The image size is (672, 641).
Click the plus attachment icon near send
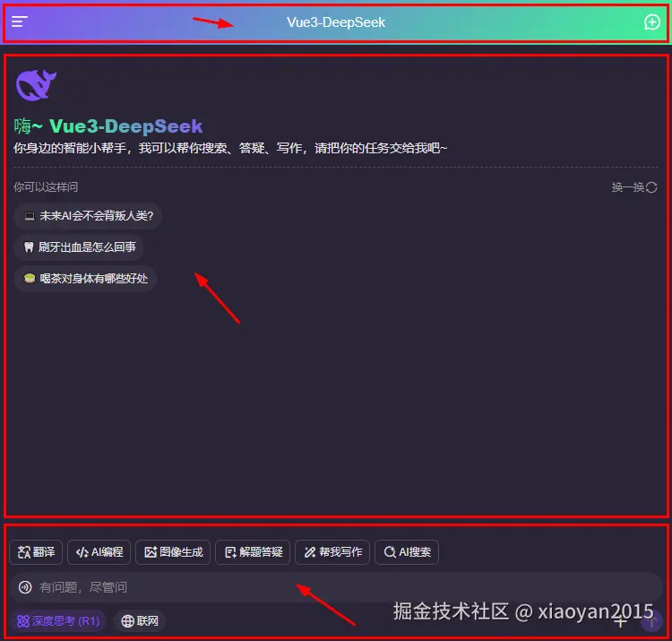pos(620,621)
